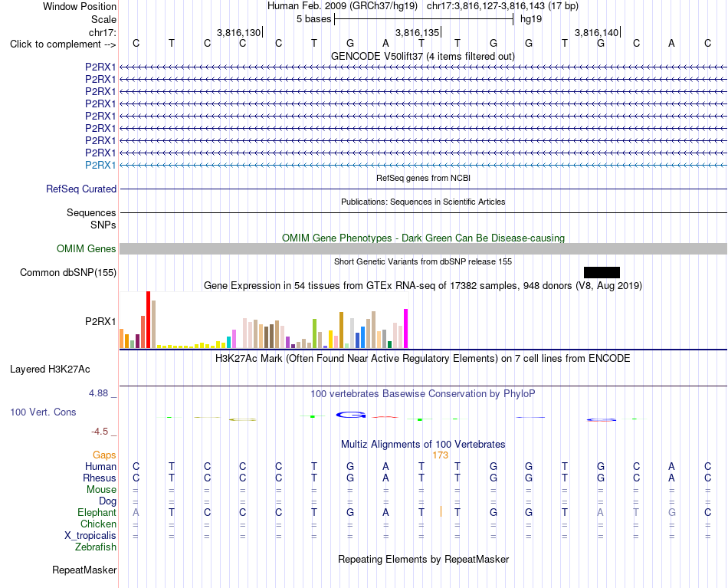728x588 pixels.
Task: Click the '5 bases' scale bar
Action: pyautogui.click(x=424, y=19)
